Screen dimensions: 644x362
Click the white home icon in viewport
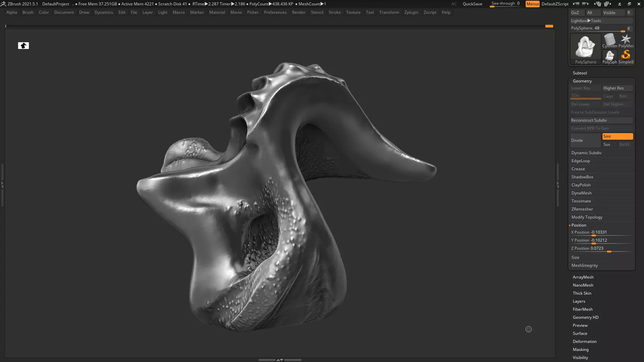click(x=23, y=46)
